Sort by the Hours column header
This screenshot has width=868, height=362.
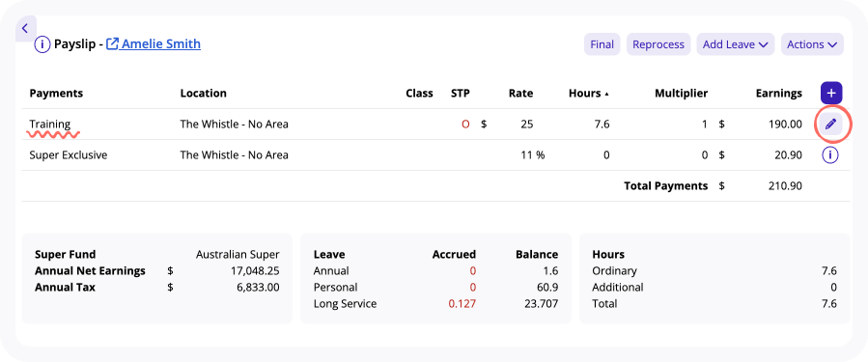(x=584, y=94)
